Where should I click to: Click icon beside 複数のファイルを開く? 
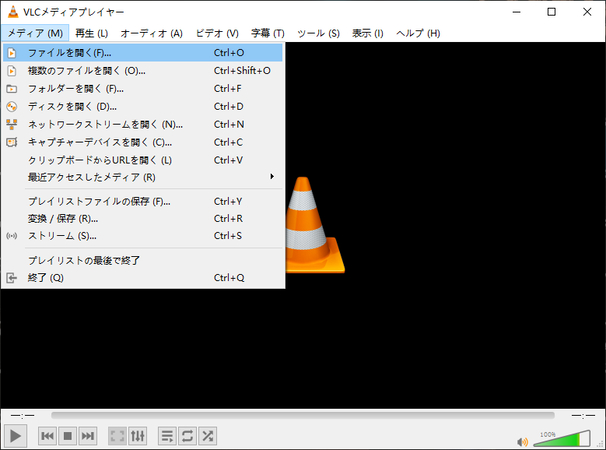12,71
